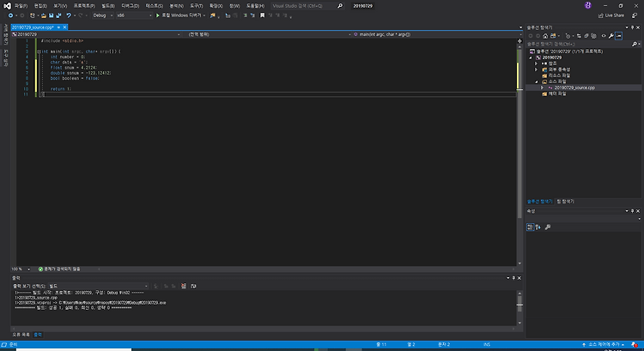Image resolution: width=644 pixels, height=351 pixels.
Task: Open the feedback icon beside Live Share
Action: point(635,15)
